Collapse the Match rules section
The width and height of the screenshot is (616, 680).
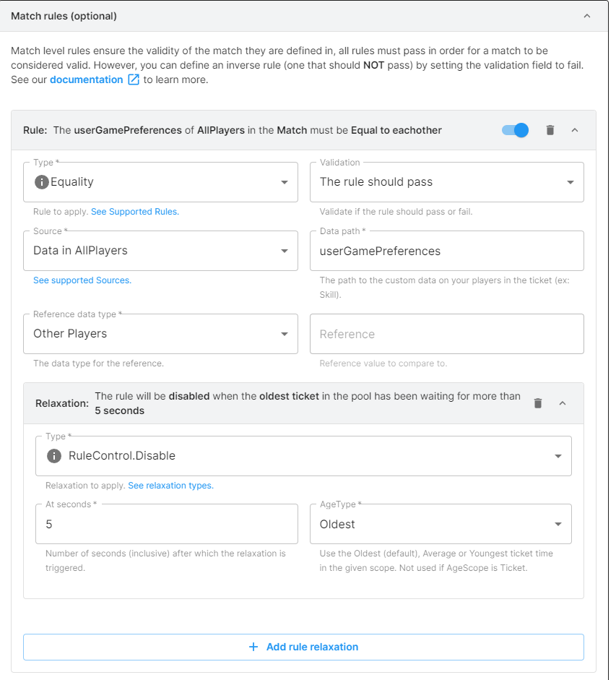point(586,16)
